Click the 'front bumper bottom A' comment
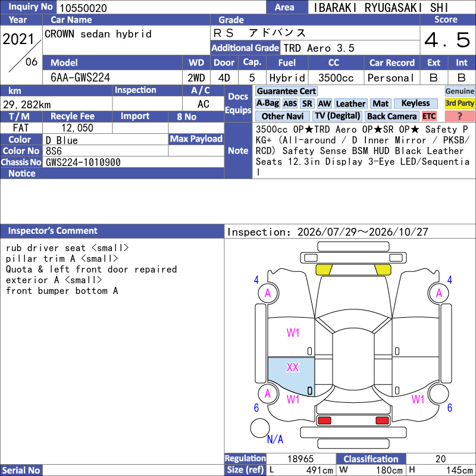The width and height of the screenshot is (476, 476). click(x=62, y=291)
